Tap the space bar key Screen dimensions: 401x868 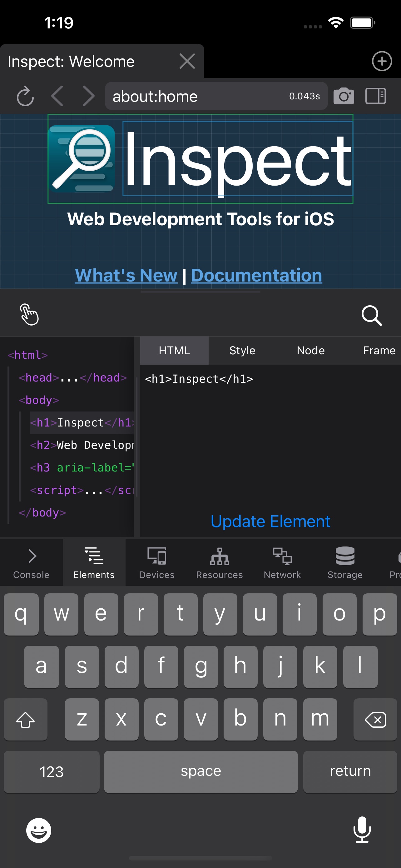click(x=201, y=772)
